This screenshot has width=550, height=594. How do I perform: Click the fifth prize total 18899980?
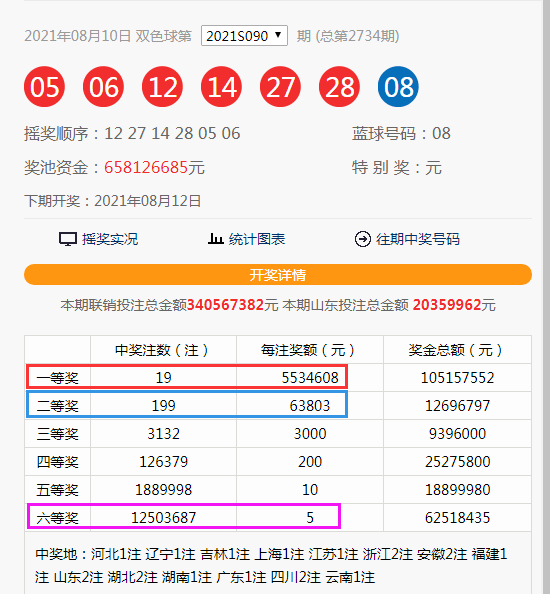tap(457, 490)
